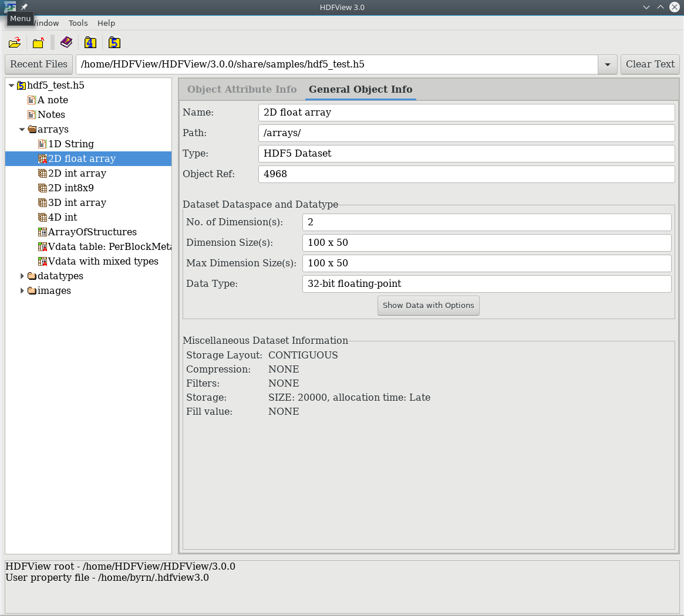Select the 2D int8x9 tree item
The image size is (684, 616).
click(71, 188)
